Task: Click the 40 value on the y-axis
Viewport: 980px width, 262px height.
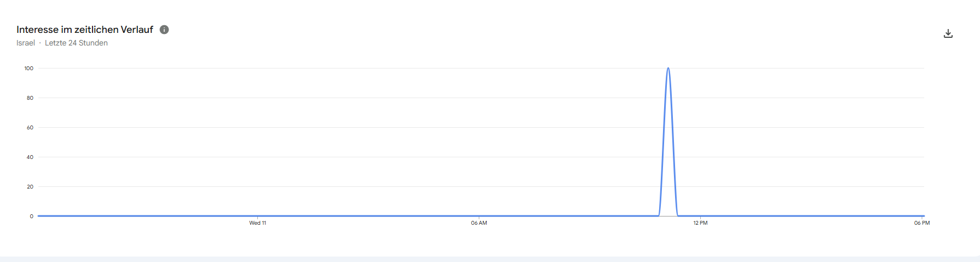Action: (x=30, y=157)
